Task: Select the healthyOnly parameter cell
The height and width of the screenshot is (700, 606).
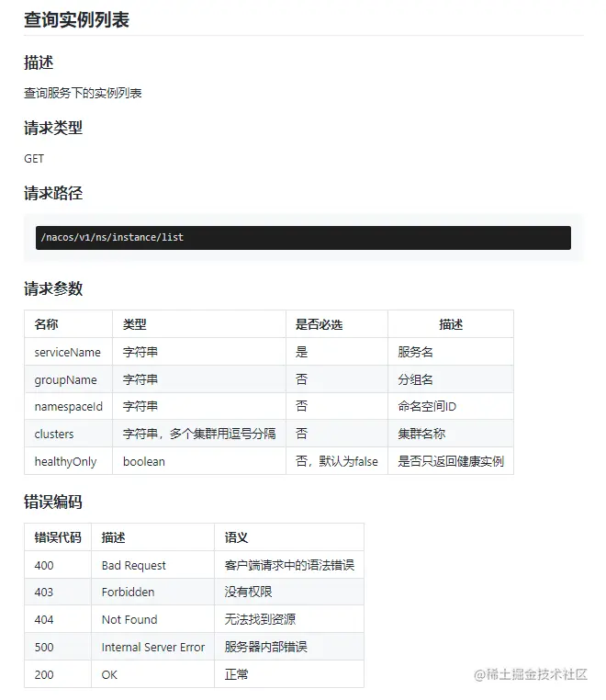Action: 65,461
